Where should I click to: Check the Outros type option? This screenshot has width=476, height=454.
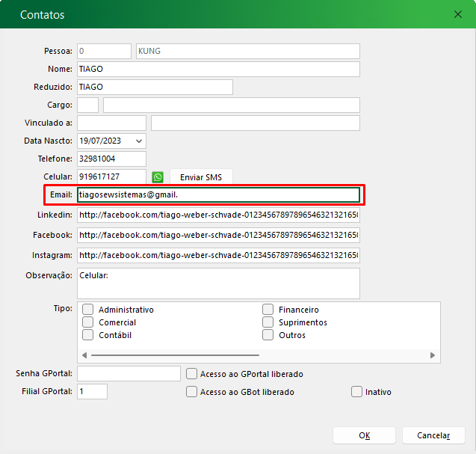pyautogui.click(x=268, y=335)
